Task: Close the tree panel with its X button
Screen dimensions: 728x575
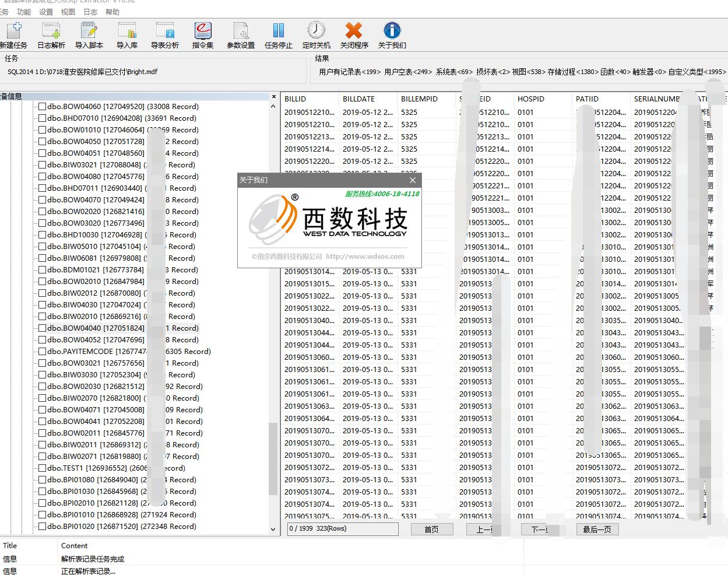Action: pos(274,97)
